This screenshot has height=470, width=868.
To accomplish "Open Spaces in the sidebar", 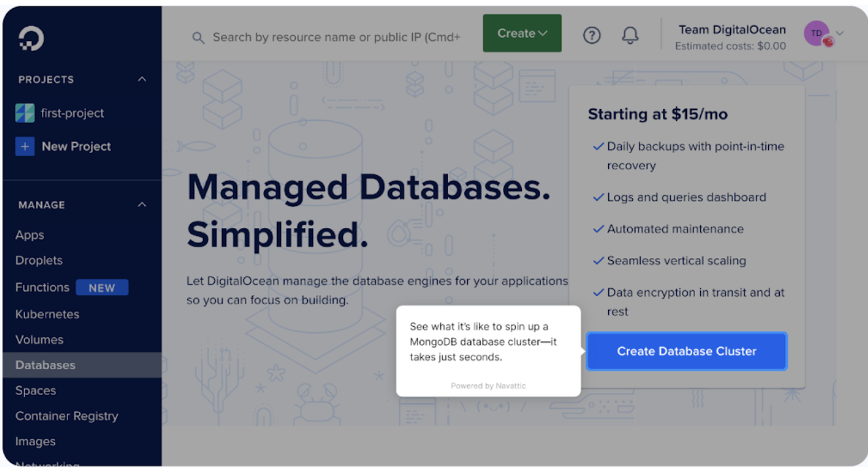I will pos(35,391).
